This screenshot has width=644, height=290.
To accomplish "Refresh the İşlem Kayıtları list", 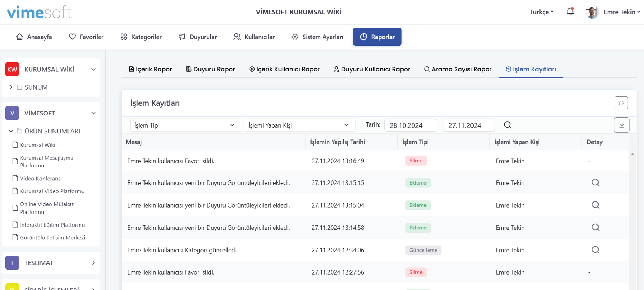I will (621, 103).
